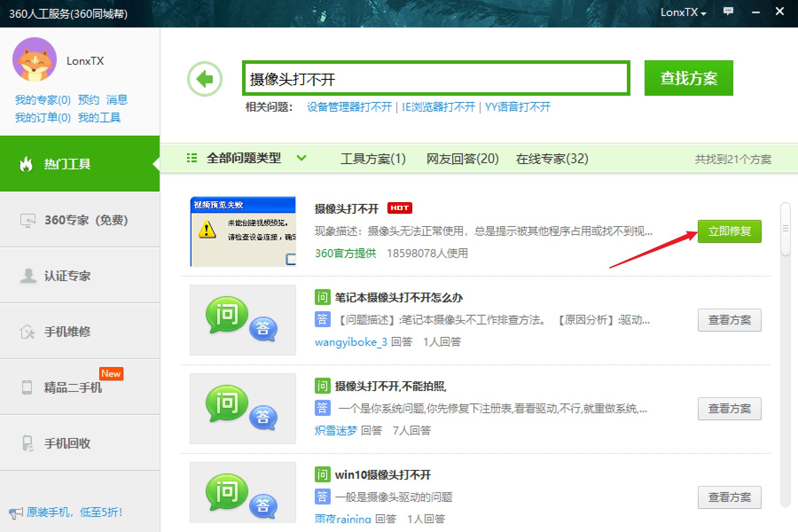
Task: Open user link 雨夜raining
Action: [343, 519]
